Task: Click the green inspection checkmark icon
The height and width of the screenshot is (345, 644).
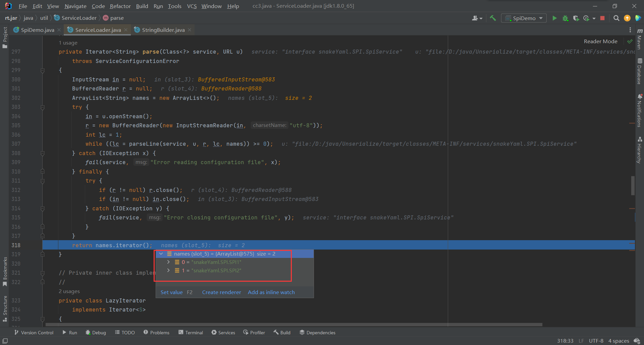Action: click(630, 42)
